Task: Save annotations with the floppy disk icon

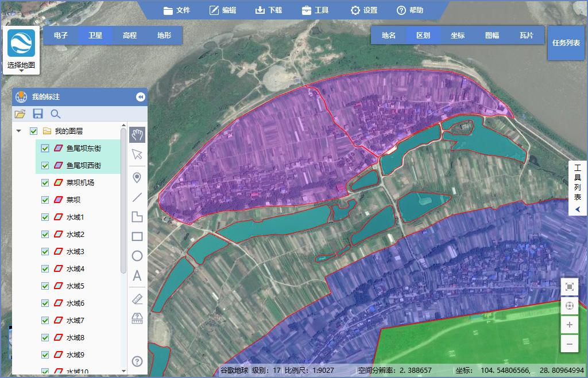Action: (x=38, y=114)
